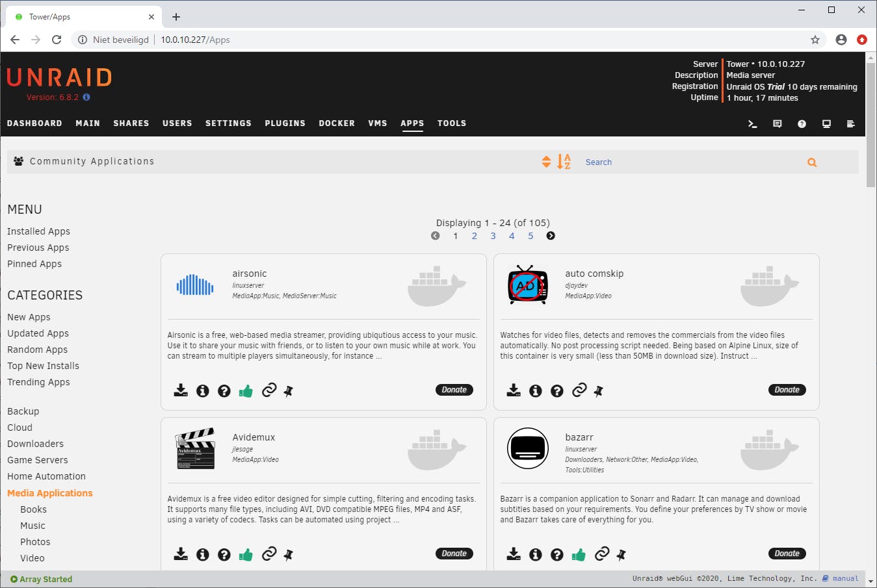Install auto comskip via download icon
The height and width of the screenshot is (588, 877).
coord(514,390)
